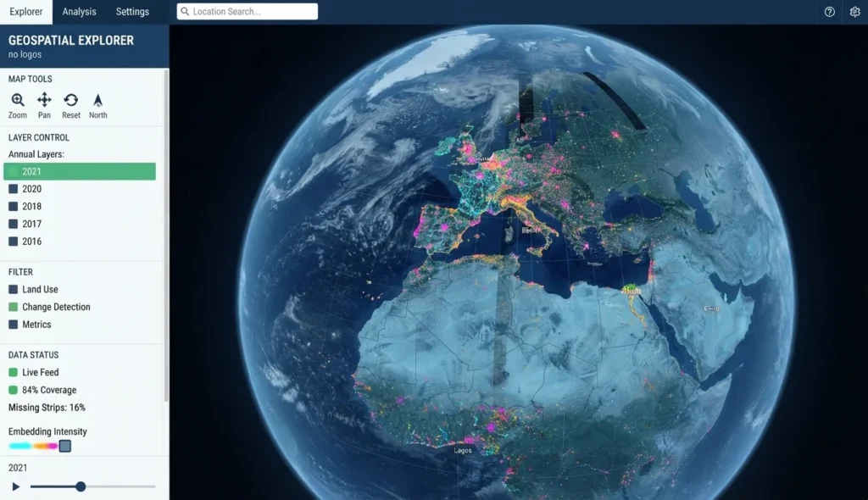This screenshot has height=500, width=868.
Task: Toggle the 2021 annual layer
Action: [80, 172]
